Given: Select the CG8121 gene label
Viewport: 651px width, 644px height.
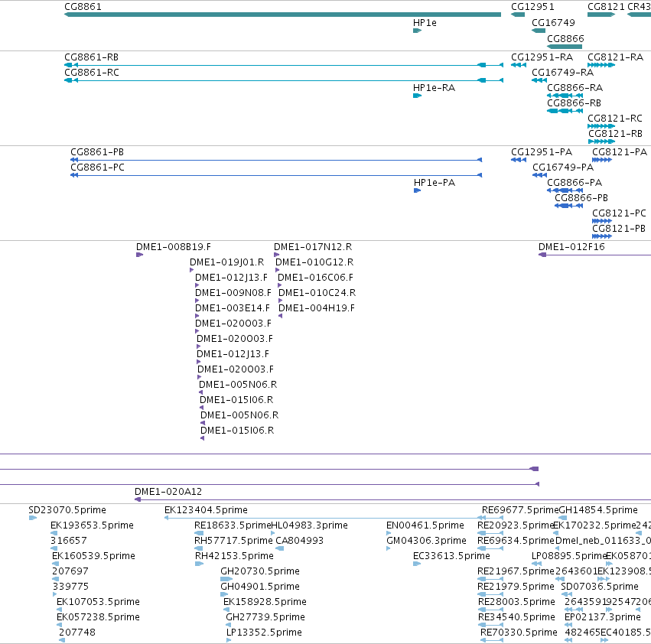Looking at the screenshot, I should coord(606,7).
